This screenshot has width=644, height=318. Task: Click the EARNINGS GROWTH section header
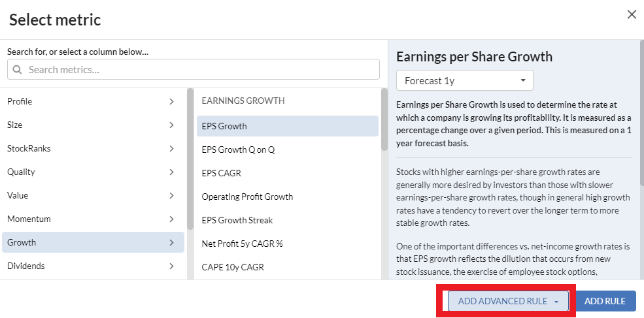[243, 101]
